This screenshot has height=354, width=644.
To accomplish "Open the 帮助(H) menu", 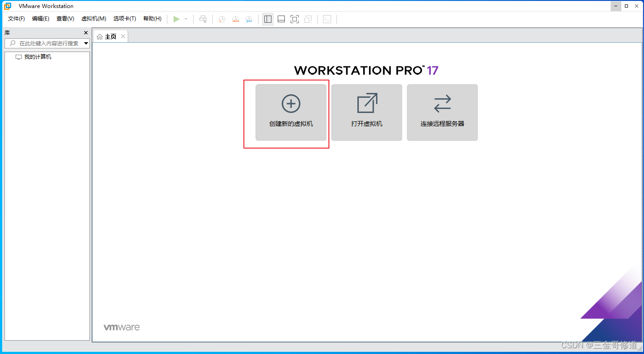I will 152,19.
